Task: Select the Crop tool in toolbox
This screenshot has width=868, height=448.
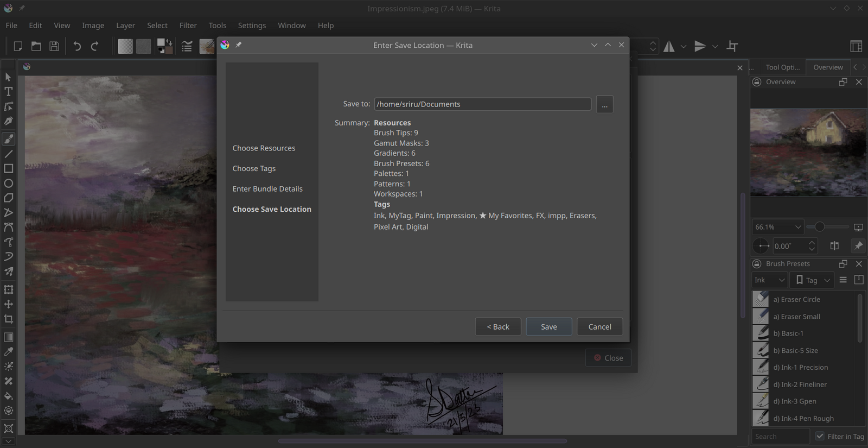Action: click(9, 319)
